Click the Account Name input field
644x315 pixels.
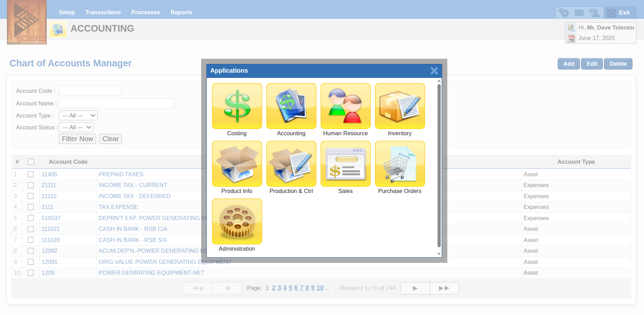[116, 103]
